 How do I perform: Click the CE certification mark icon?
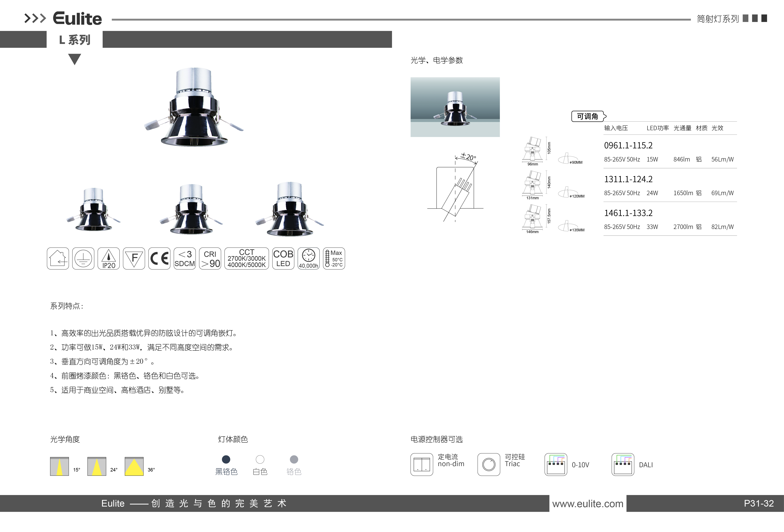coord(159,258)
